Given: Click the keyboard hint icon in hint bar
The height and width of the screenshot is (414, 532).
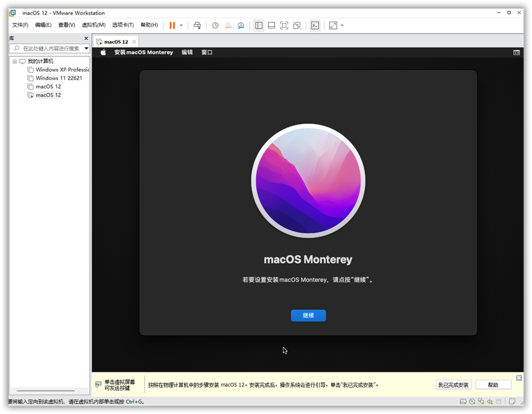Looking at the screenshot, I should tap(98, 384).
